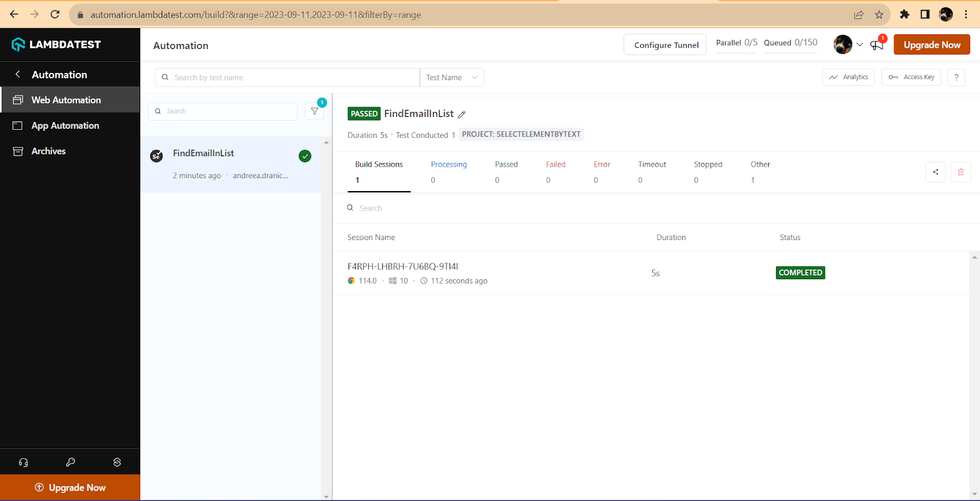Open the browser extensions puzzle icon
The height and width of the screenshot is (501, 980).
904,14
